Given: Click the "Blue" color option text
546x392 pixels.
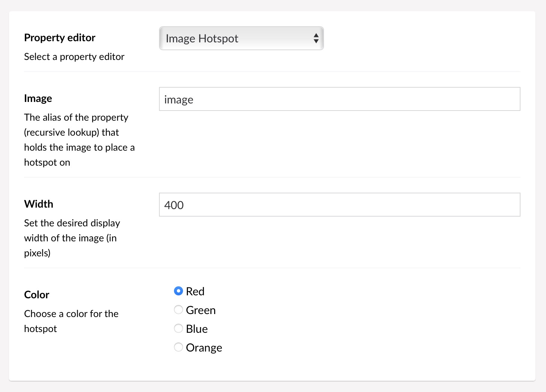Looking at the screenshot, I should [x=197, y=329].
